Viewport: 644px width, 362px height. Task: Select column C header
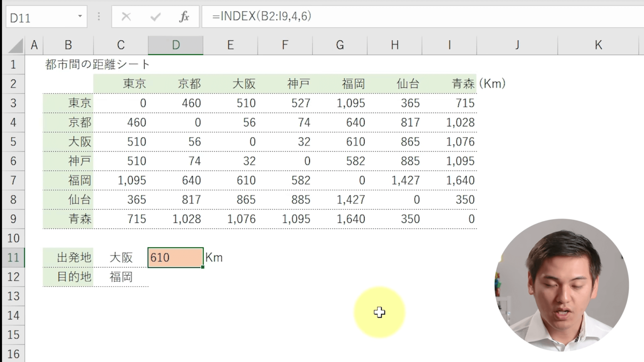tap(121, 45)
